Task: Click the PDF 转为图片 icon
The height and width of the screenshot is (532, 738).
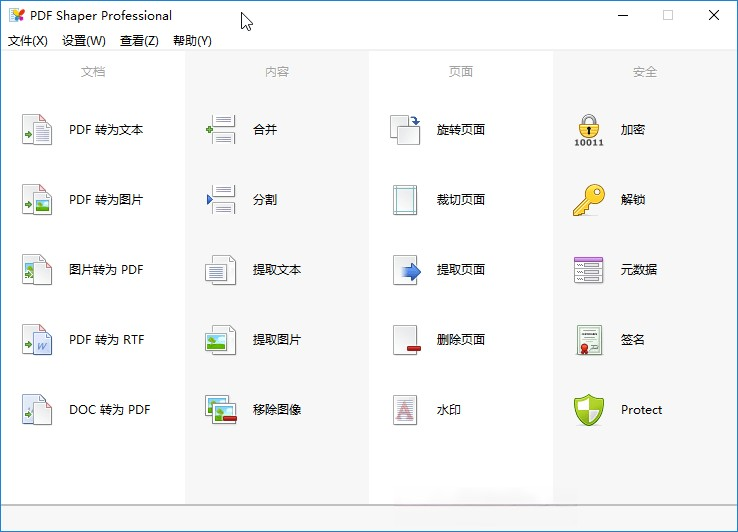Action: coord(37,200)
